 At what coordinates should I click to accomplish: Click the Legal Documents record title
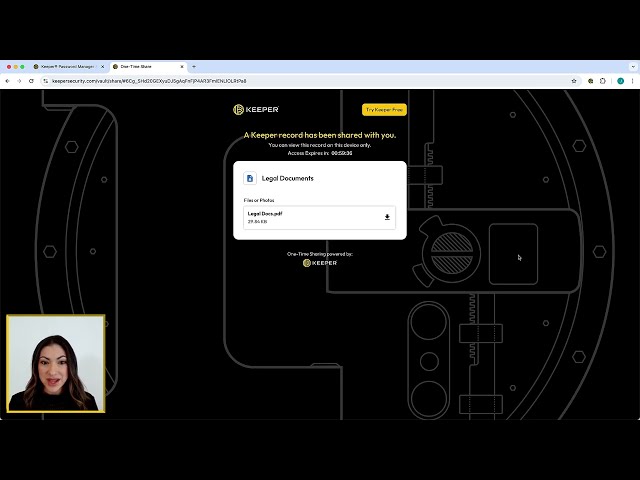287,178
